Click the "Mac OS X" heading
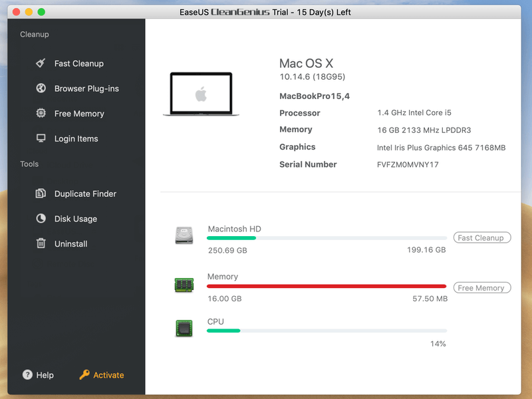The image size is (532, 399). click(x=306, y=63)
